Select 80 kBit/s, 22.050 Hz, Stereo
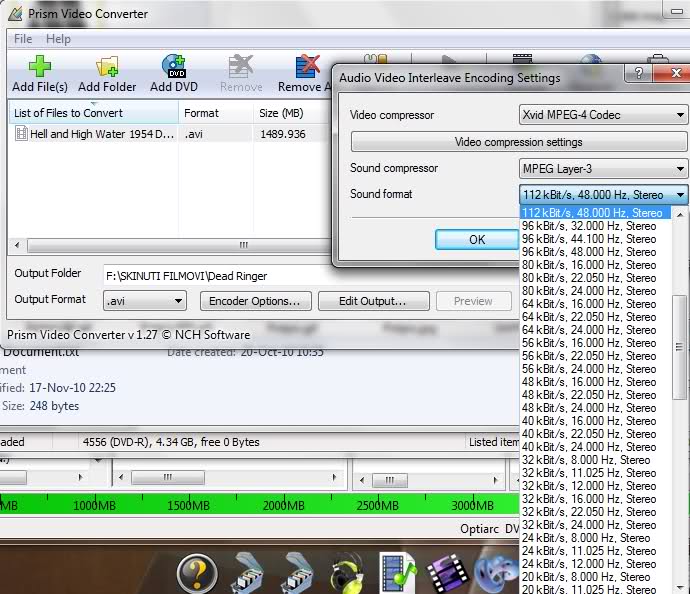Image resolution: width=690 pixels, height=594 pixels. point(595,278)
